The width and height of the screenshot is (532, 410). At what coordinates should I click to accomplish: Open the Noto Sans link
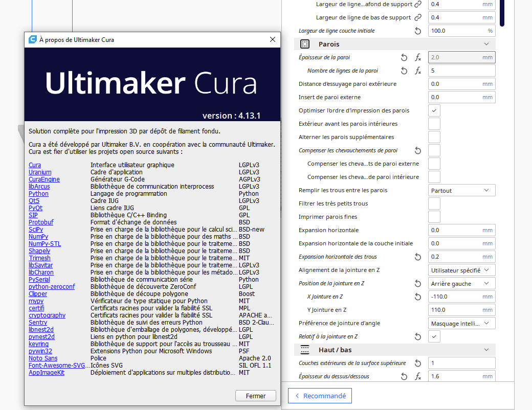(43, 358)
